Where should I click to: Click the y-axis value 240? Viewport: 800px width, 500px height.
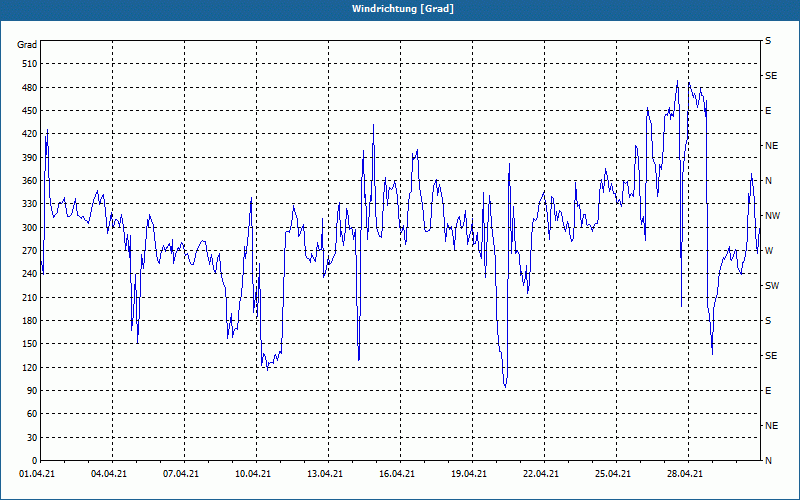click(30, 274)
